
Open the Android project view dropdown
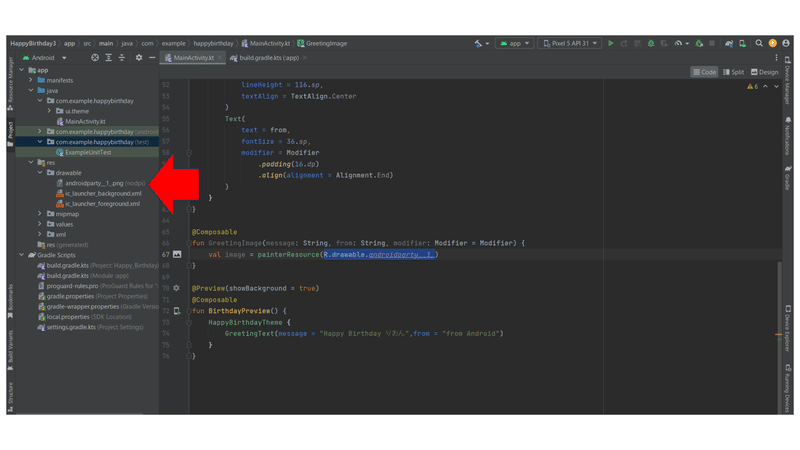(45, 58)
